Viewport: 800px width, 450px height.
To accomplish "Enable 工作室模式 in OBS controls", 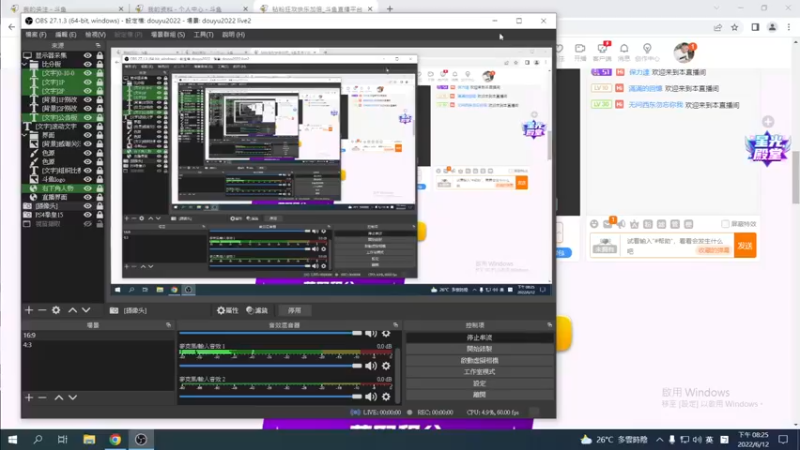I will (480, 372).
